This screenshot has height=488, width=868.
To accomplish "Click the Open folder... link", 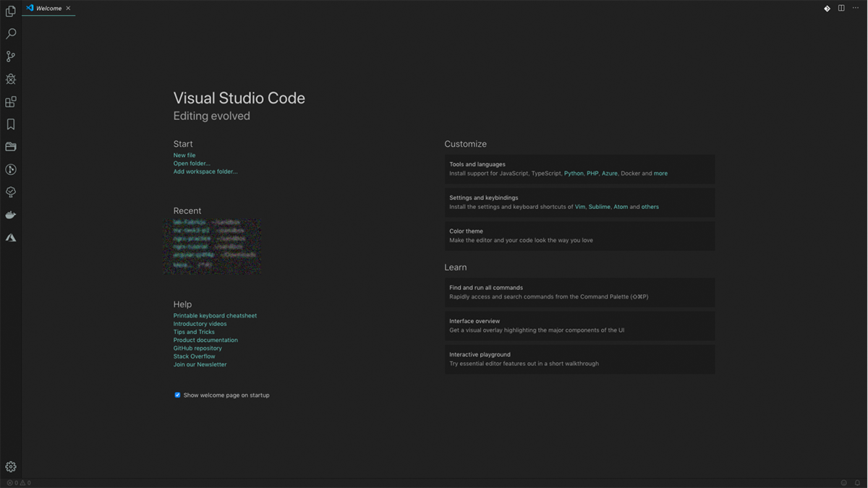I will coord(192,163).
